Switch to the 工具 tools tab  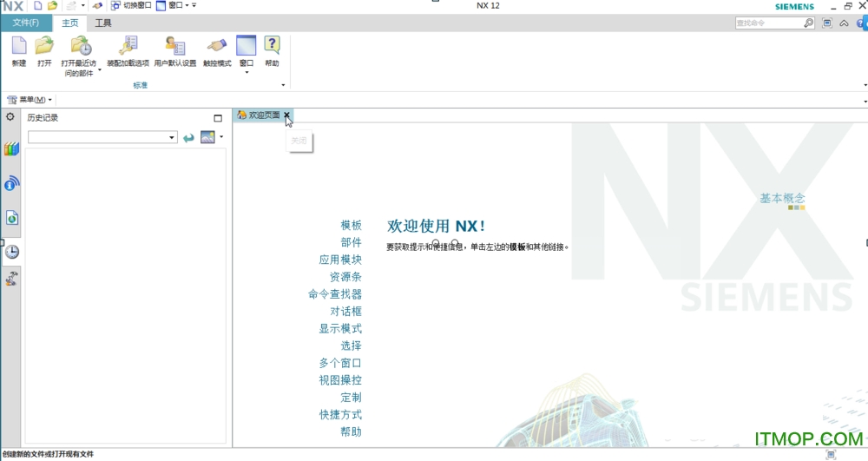[x=103, y=23]
